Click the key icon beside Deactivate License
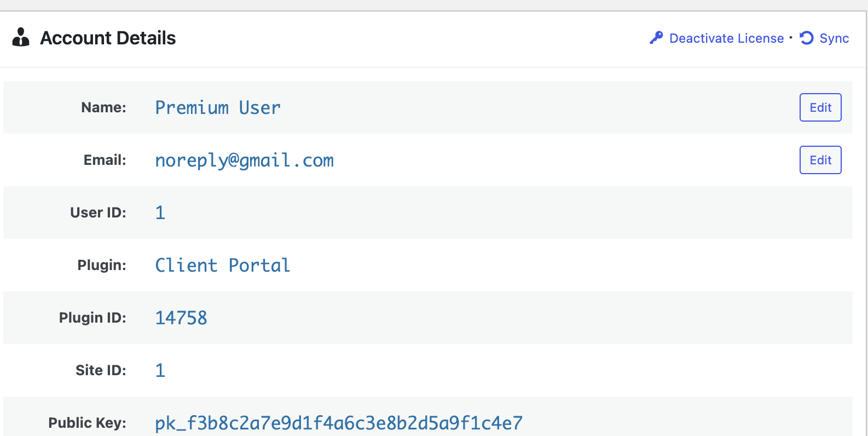 pyautogui.click(x=656, y=38)
